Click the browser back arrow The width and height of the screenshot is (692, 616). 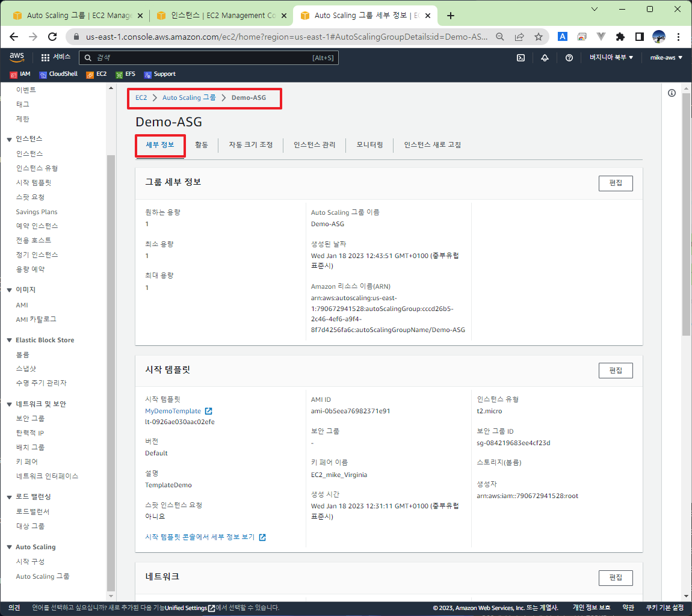click(14, 37)
